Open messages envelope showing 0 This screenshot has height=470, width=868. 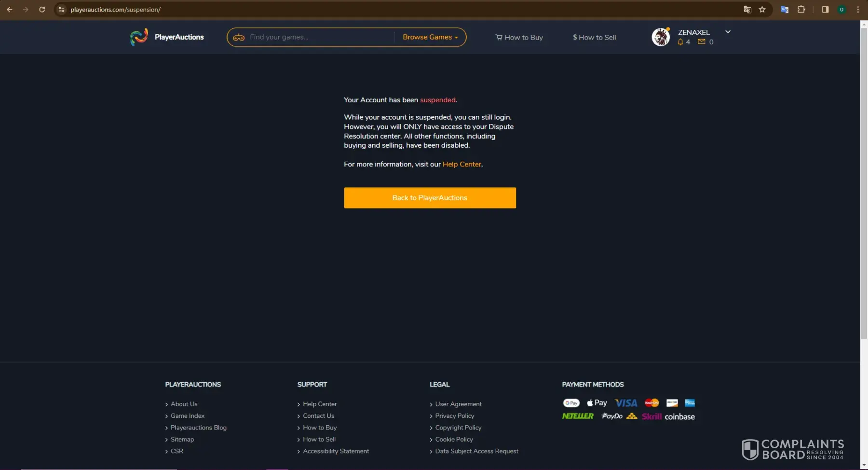[705, 42]
